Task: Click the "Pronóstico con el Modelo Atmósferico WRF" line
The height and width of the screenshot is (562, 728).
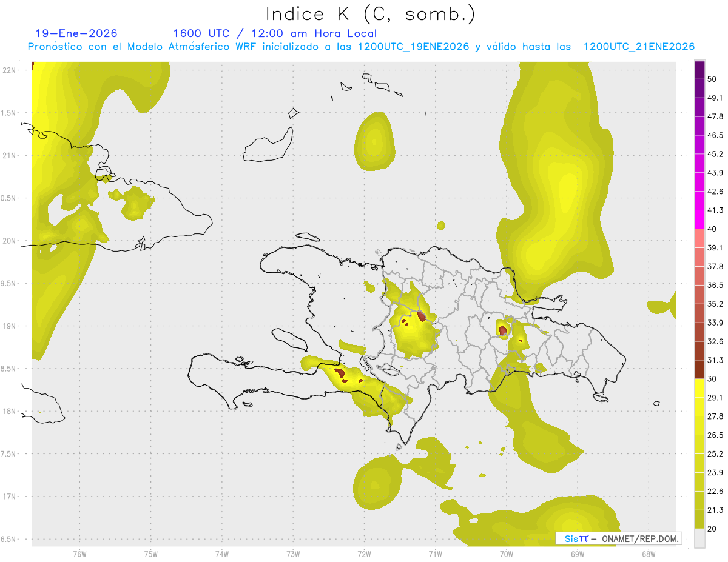Action: tap(361, 47)
